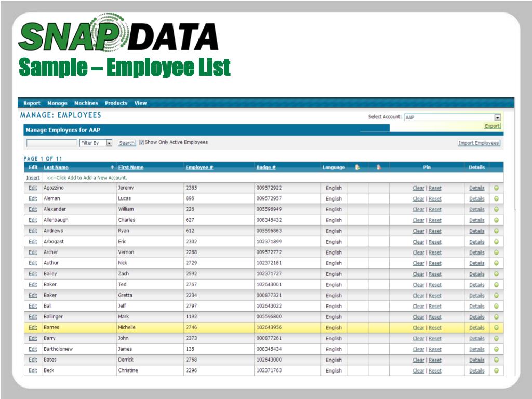Screen dimensions: 532x399
Task: Click the Insert link
Action: click(33, 178)
